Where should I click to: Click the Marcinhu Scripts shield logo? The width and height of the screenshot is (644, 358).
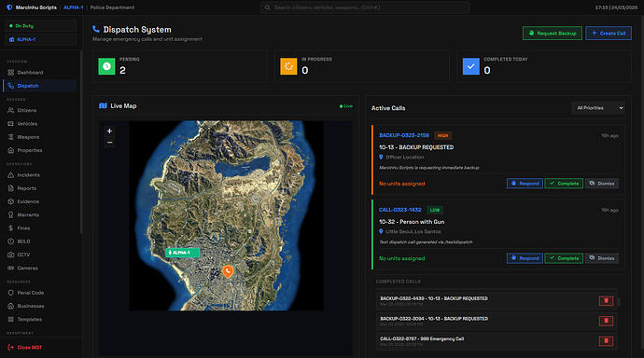pos(9,7)
